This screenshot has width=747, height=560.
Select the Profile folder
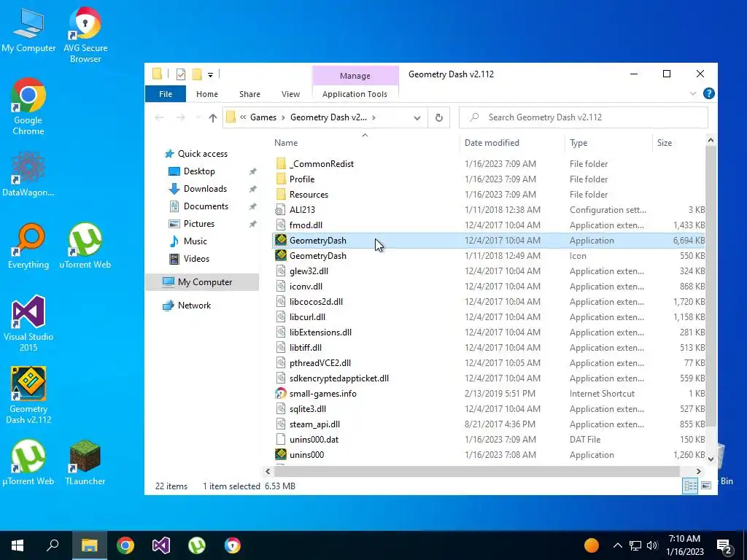[489, 179]
